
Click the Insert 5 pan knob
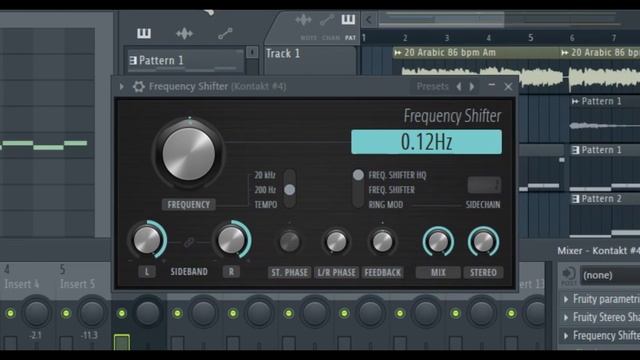[x=92, y=313]
